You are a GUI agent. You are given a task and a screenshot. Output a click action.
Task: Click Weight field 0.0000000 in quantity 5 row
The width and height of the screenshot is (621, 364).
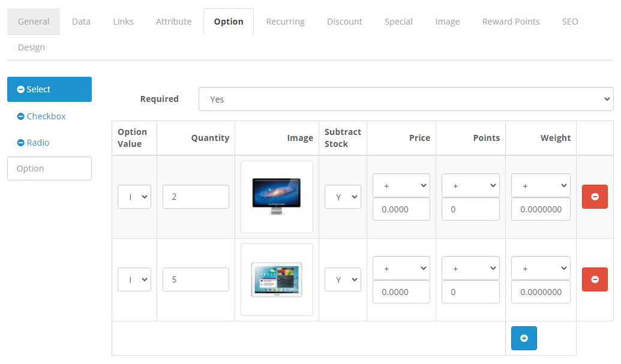[541, 291]
